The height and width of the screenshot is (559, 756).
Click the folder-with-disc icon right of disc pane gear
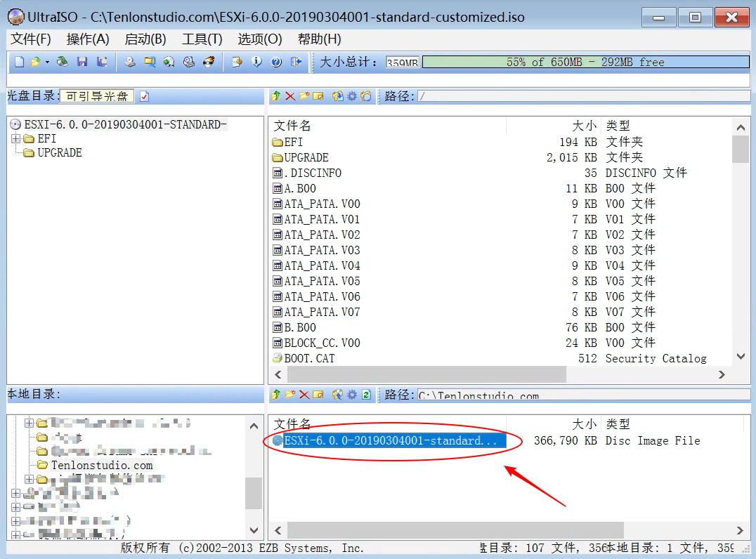pyautogui.click(x=366, y=96)
